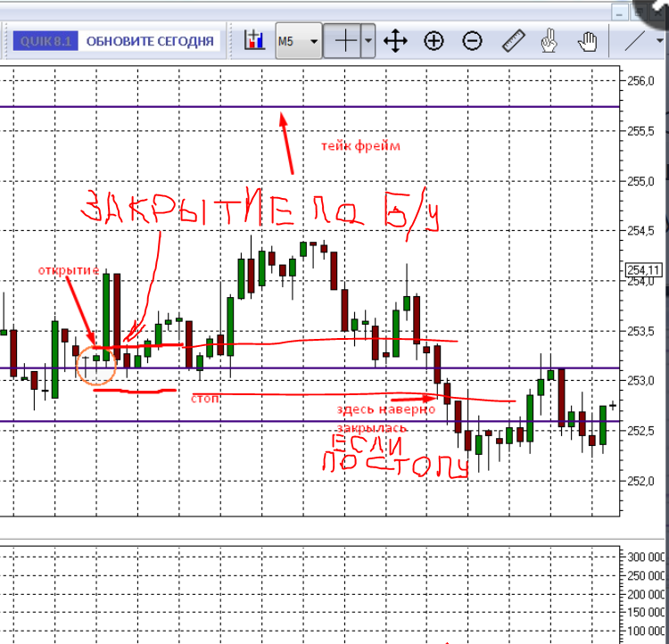The width and height of the screenshot is (669, 644).
Task: Select the open hand pan tool
Action: [588, 41]
